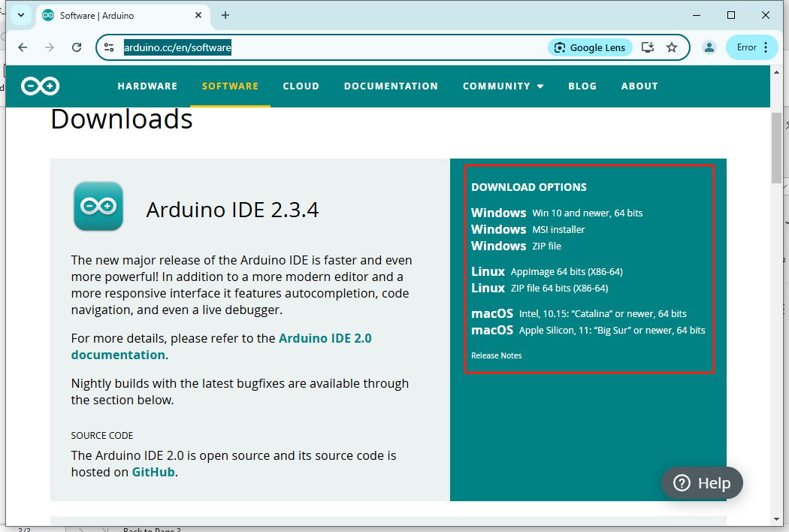This screenshot has height=532, width=789.
Task: Open the ABOUT nav link
Action: [x=639, y=86]
